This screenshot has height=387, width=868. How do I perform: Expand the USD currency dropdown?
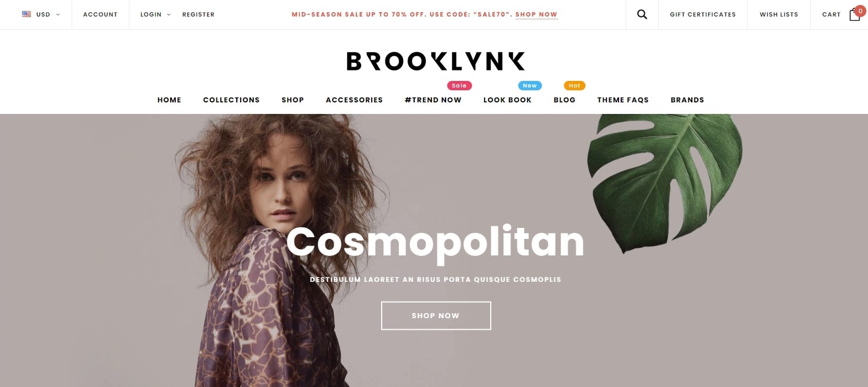coord(58,14)
